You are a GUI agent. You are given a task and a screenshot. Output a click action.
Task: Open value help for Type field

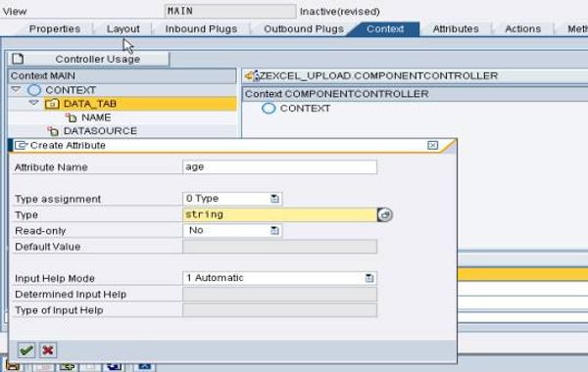click(x=385, y=214)
